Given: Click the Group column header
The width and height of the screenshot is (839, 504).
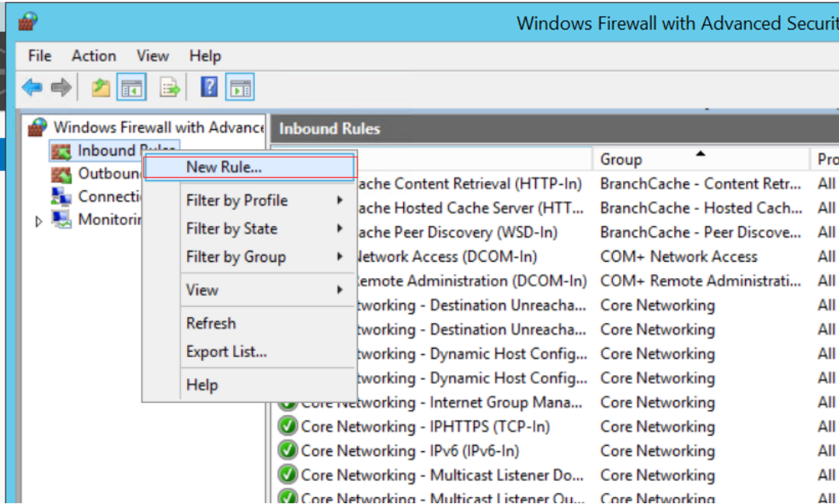Looking at the screenshot, I should pyautogui.click(x=700, y=159).
